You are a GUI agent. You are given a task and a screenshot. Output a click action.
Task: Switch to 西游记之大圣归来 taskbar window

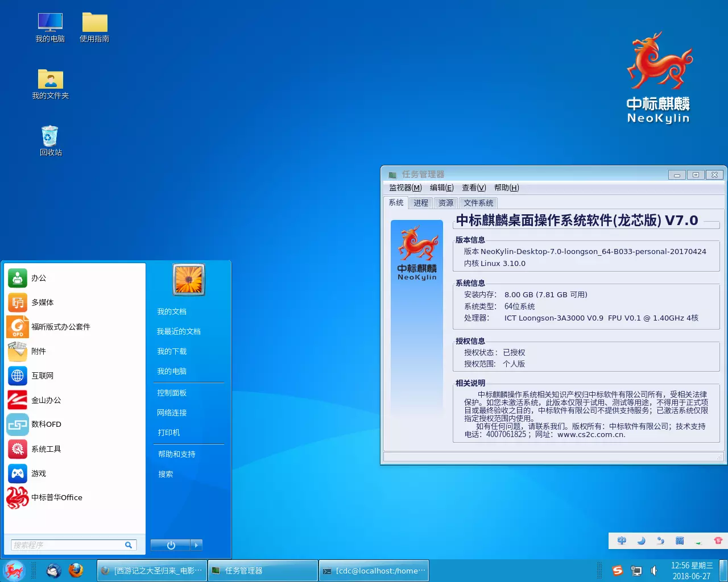click(x=152, y=571)
